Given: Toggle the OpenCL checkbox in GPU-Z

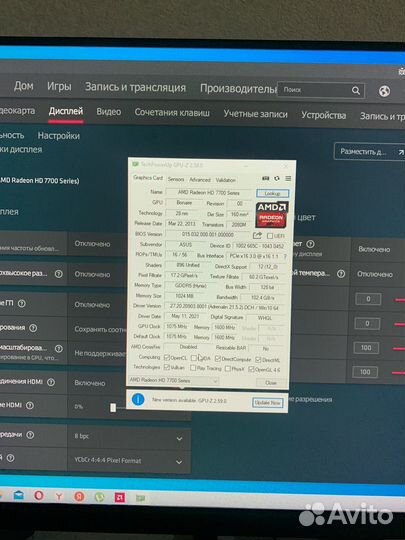Looking at the screenshot, I should 167,358.
